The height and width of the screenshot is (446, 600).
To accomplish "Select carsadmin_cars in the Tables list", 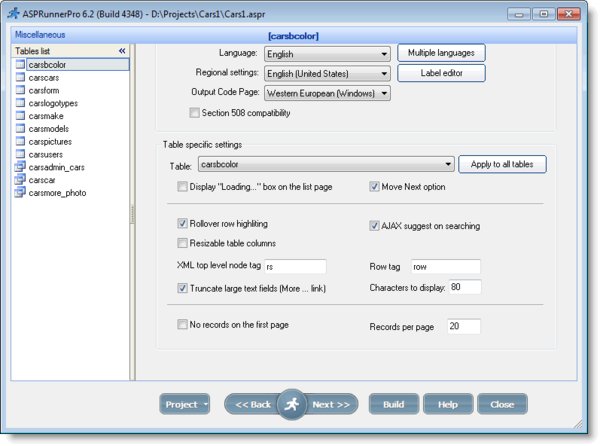I will (56, 167).
